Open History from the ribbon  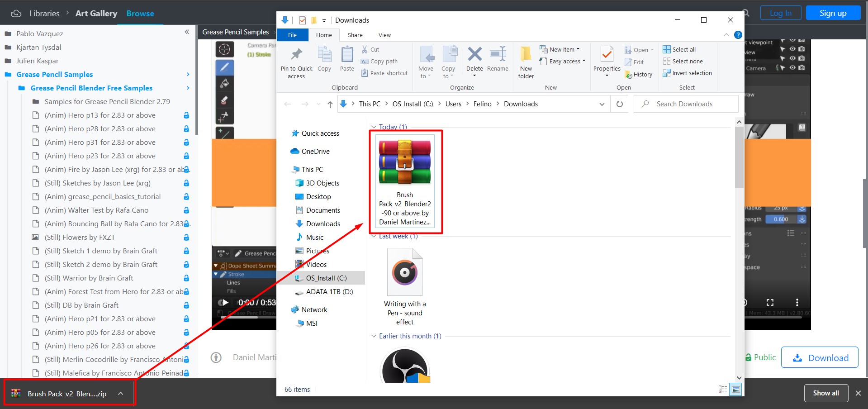tap(638, 74)
